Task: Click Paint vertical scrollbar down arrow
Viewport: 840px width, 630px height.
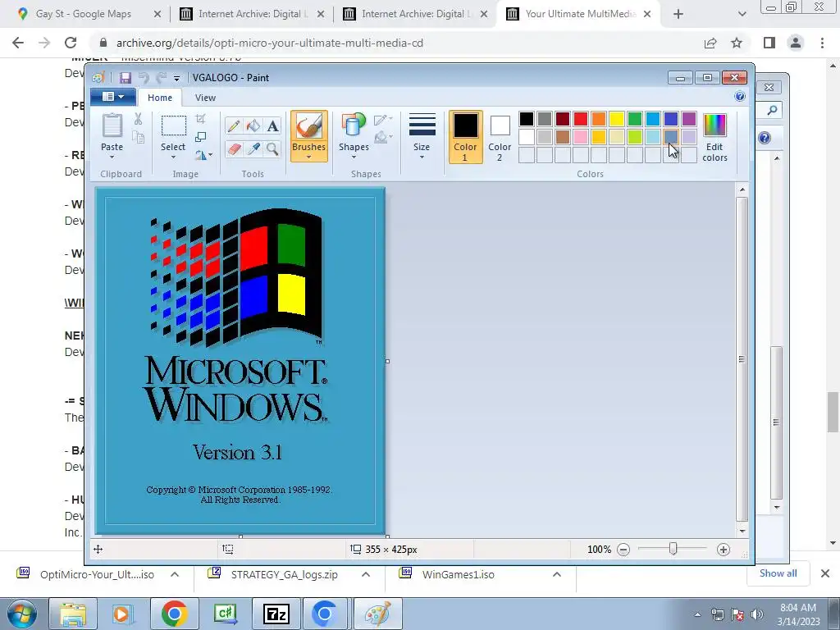Action: click(742, 531)
